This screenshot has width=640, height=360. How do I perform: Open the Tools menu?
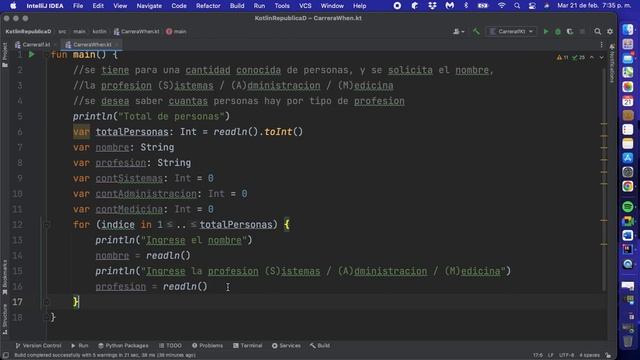coord(282,6)
